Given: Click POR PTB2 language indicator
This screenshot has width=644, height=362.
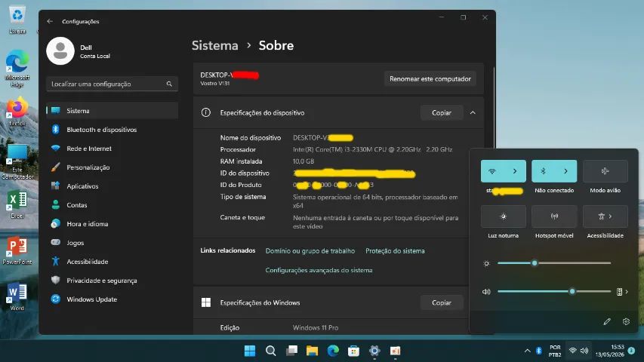Looking at the screenshot, I should 555,351.
